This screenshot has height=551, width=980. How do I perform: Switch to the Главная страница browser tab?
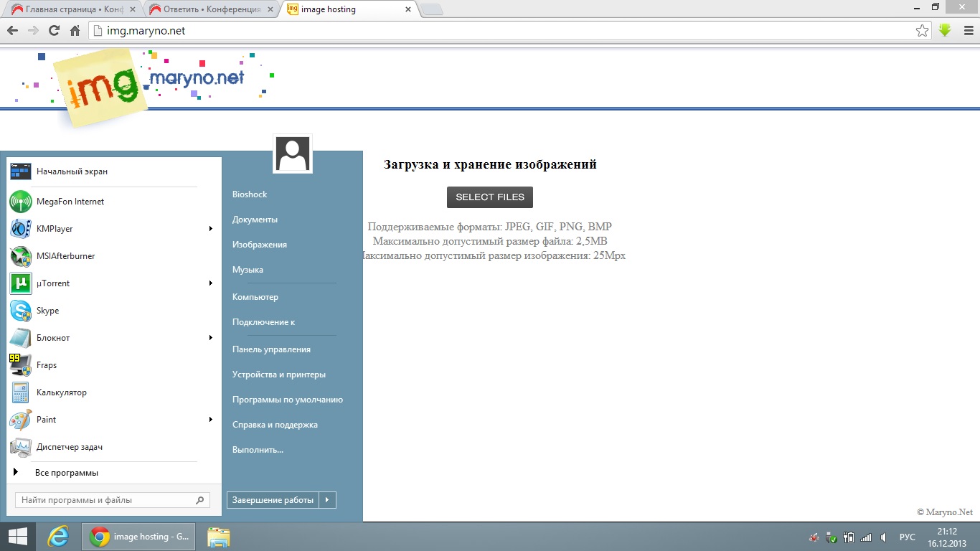coord(72,9)
